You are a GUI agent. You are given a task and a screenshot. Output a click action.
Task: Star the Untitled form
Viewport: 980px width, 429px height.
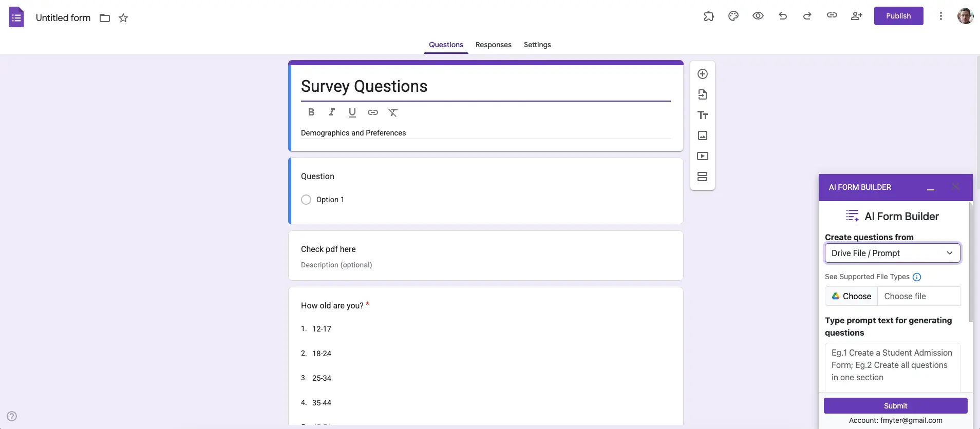[123, 18]
